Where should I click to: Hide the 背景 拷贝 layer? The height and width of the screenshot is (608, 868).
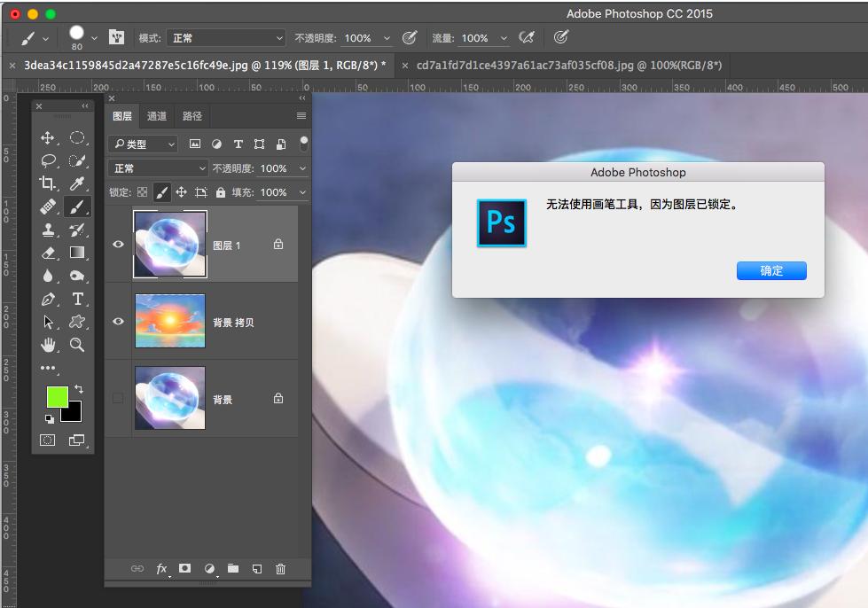point(118,322)
